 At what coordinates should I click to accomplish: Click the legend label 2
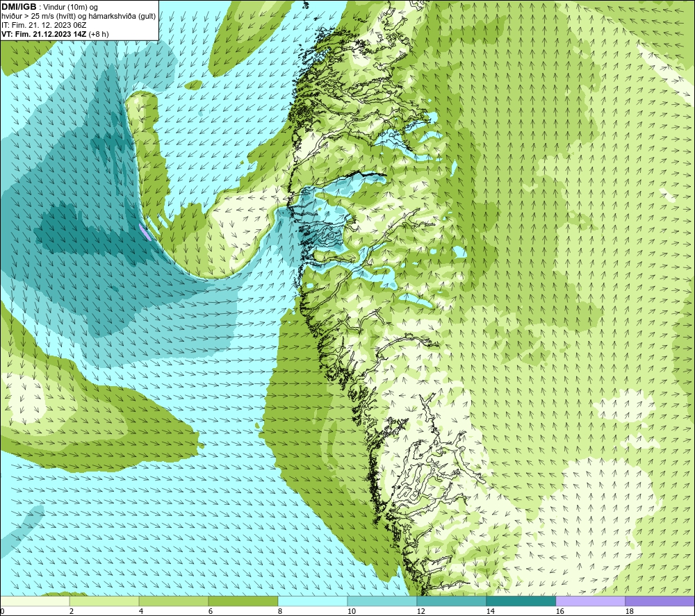coord(72,611)
